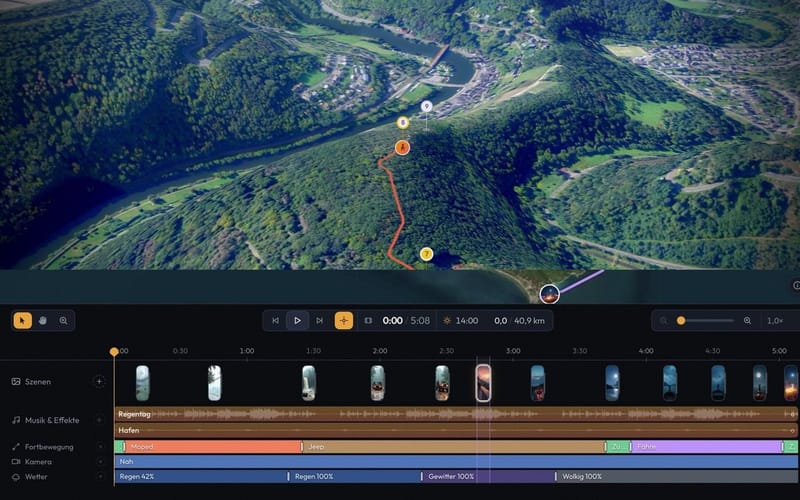Jump to 1:00 on the timeline ruler
This screenshot has width=800, height=500.
point(247,351)
